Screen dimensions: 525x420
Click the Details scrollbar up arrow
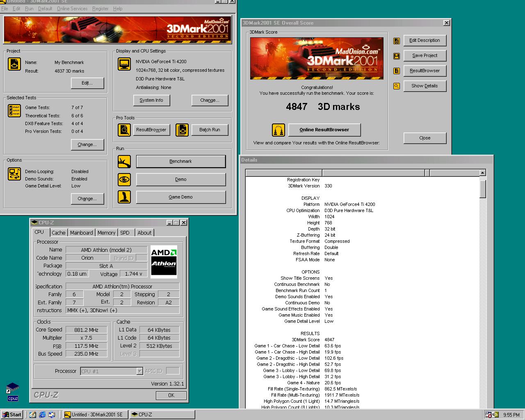point(483,173)
